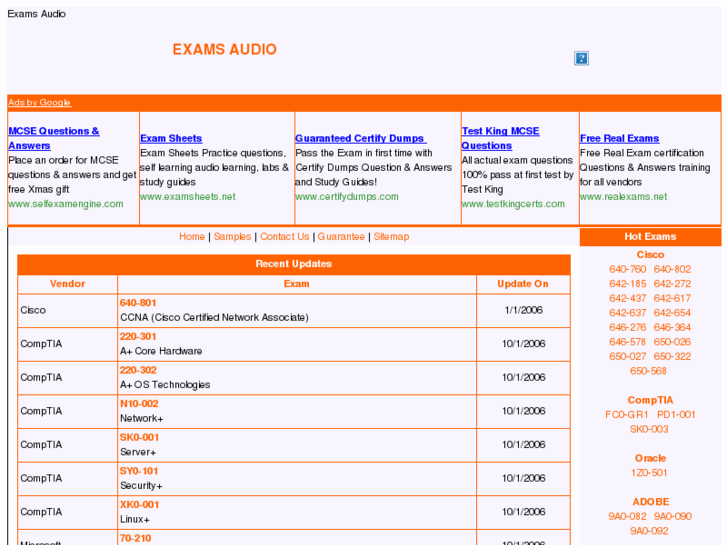The width and height of the screenshot is (727, 545).
Task: Click the EXAMS AUDIO site title
Action: pyautogui.click(x=225, y=50)
